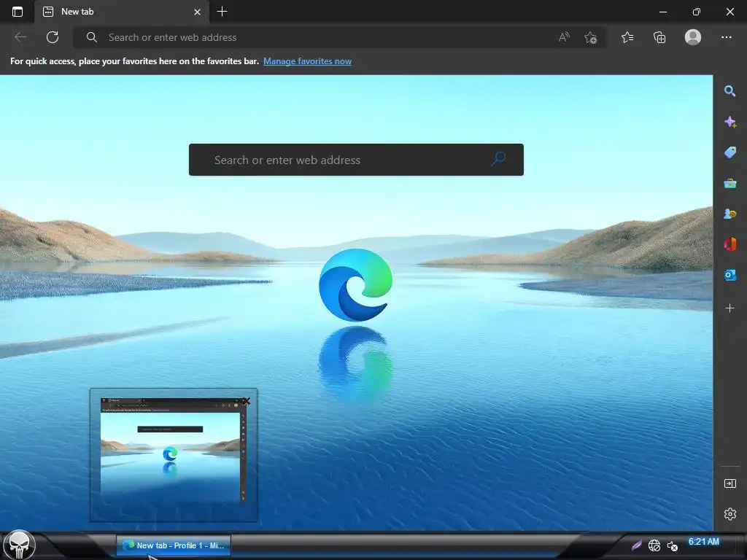Open sidebar Discover sparkle icon

[729, 122]
